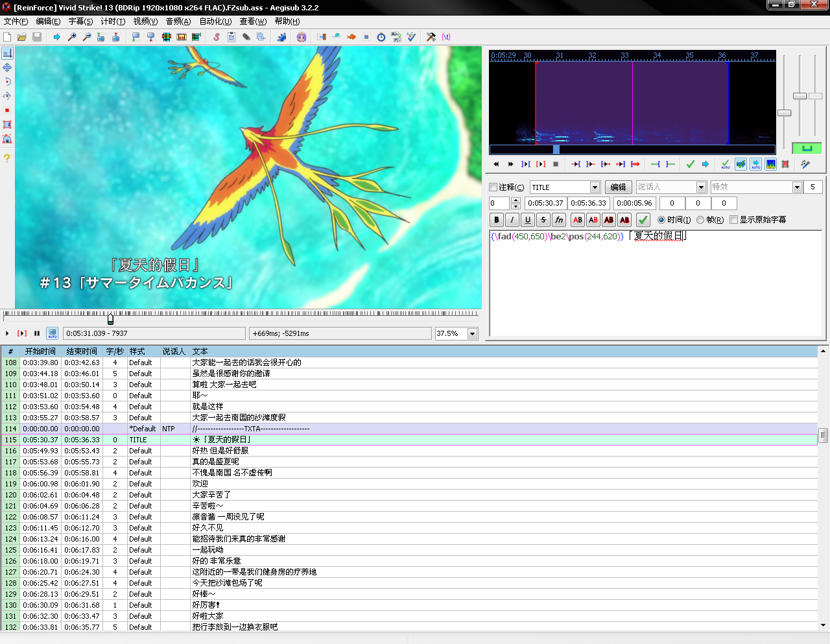Open the 音频 Audio menu
Viewport: 830px width, 644px height.
tap(178, 21)
